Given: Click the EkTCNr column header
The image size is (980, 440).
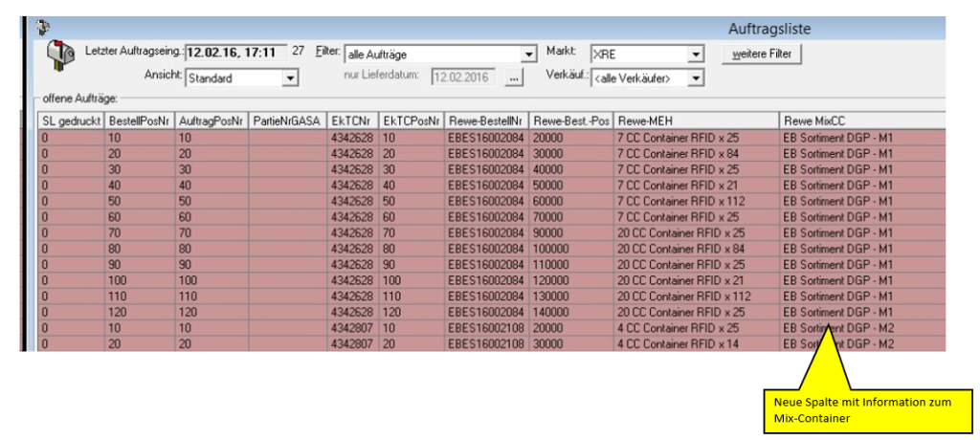Looking at the screenshot, I should (x=351, y=121).
